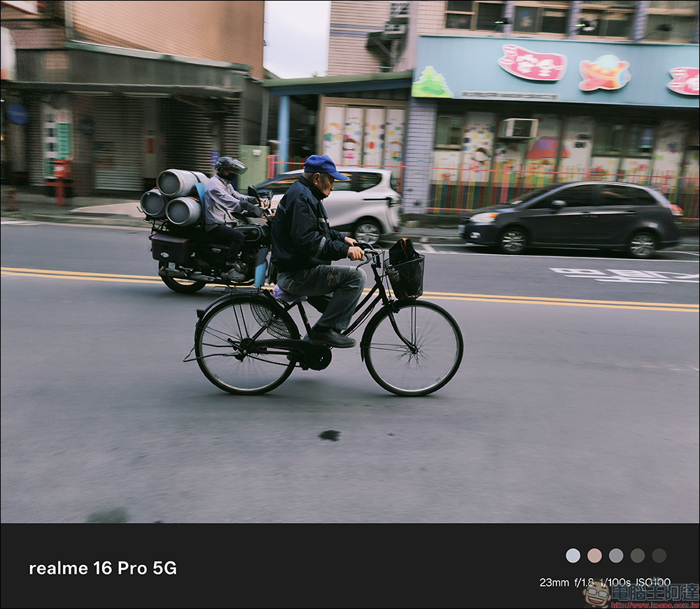The width and height of the screenshot is (700, 609).
Task: Click the air conditioner unit on storefront
Action: (x=518, y=128)
